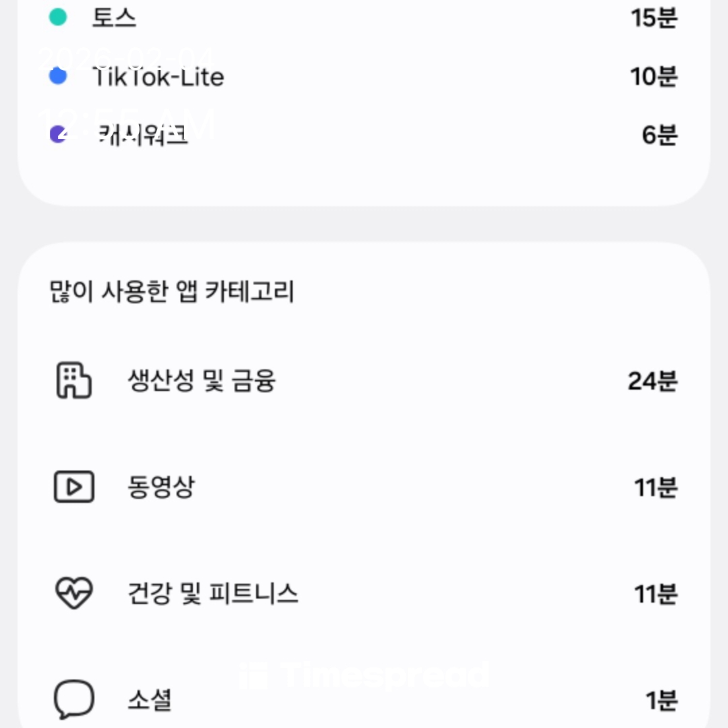Image resolution: width=728 pixels, height=728 pixels.
Task: Click the green dot beside 토스
Action: (59, 18)
